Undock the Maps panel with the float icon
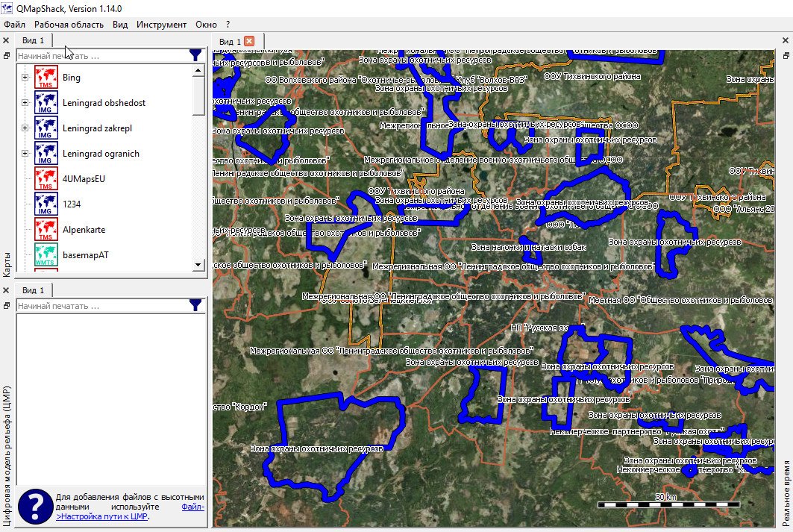Viewport: 793px width, 532px height. point(6,55)
